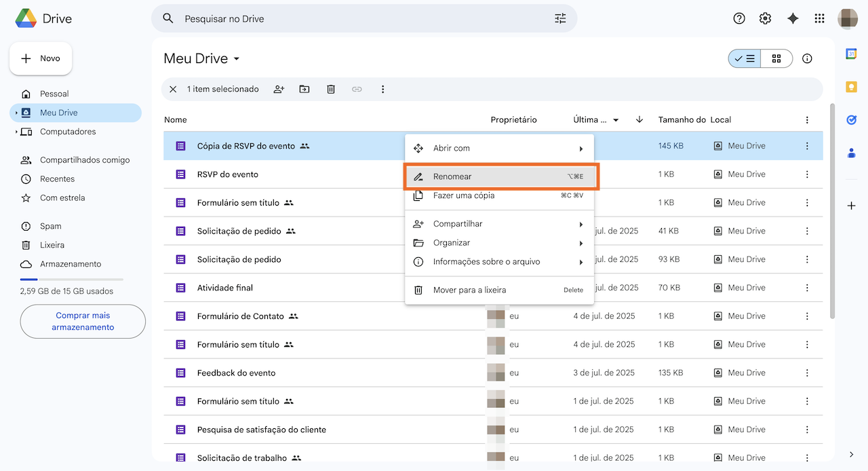Viewport: 868px width, 471px height.
Task: Click Comprar mais armazenamento button
Action: pos(83,321)
